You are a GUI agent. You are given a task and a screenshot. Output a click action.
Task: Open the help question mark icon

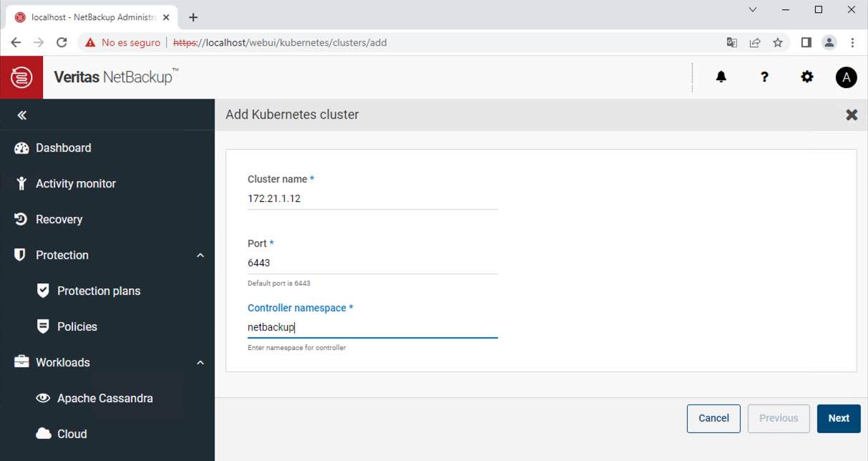tap(764, 77)
